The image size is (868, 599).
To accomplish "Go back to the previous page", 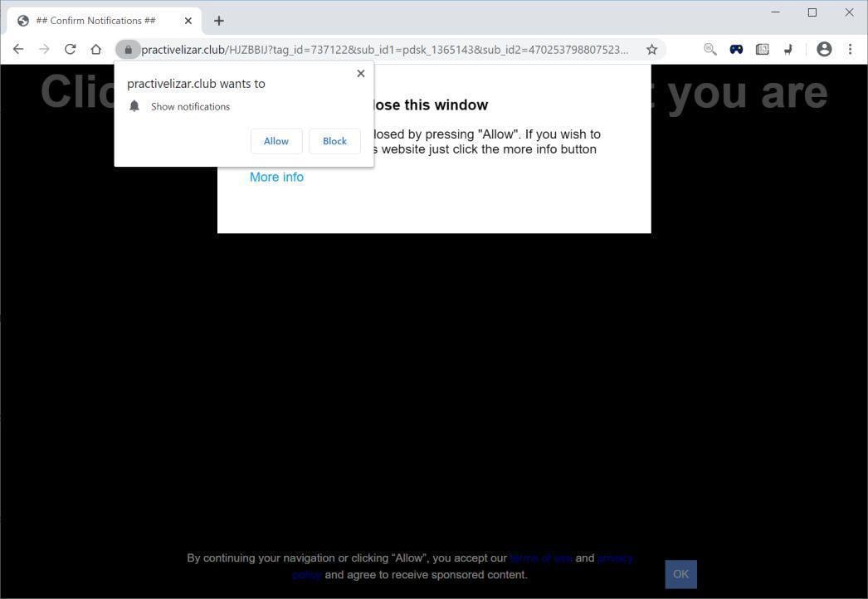I will [x=18, y=49].
